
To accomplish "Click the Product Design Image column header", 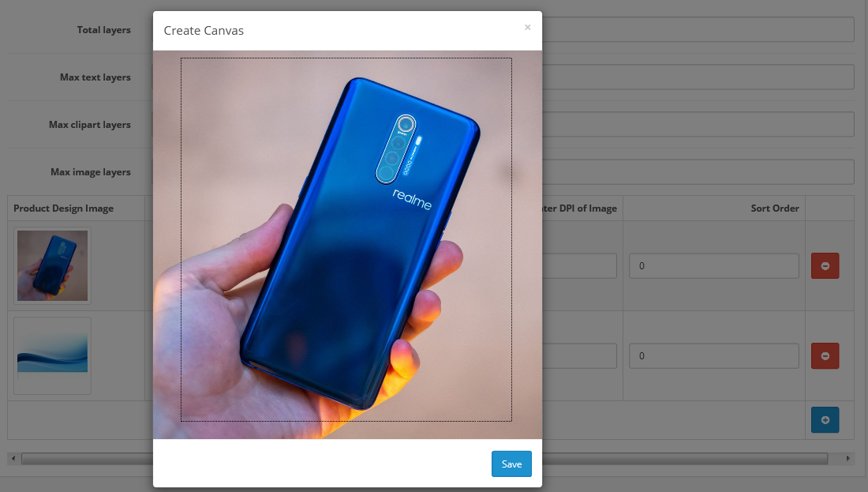I will pos(64,208).
